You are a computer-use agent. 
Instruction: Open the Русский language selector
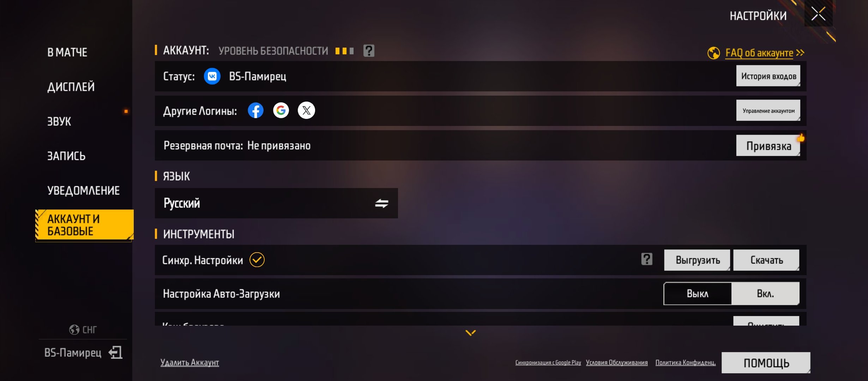pyautogui.click(x=276, y=203)
